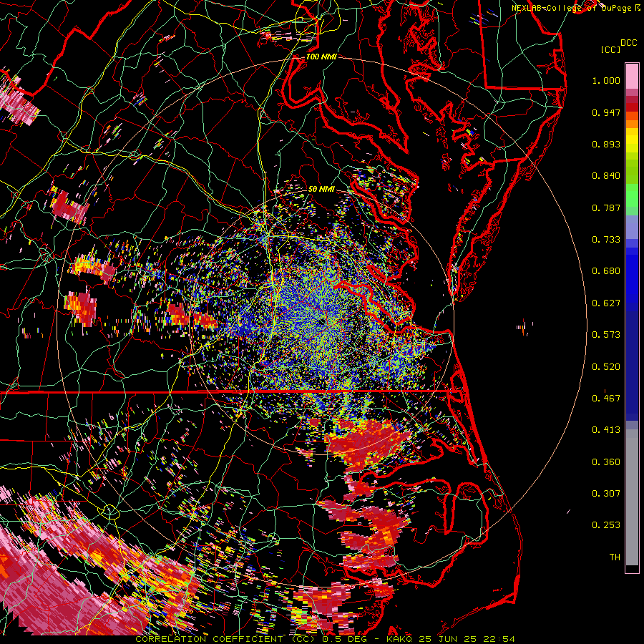Click the 0.253 legend value

[606, 525]
